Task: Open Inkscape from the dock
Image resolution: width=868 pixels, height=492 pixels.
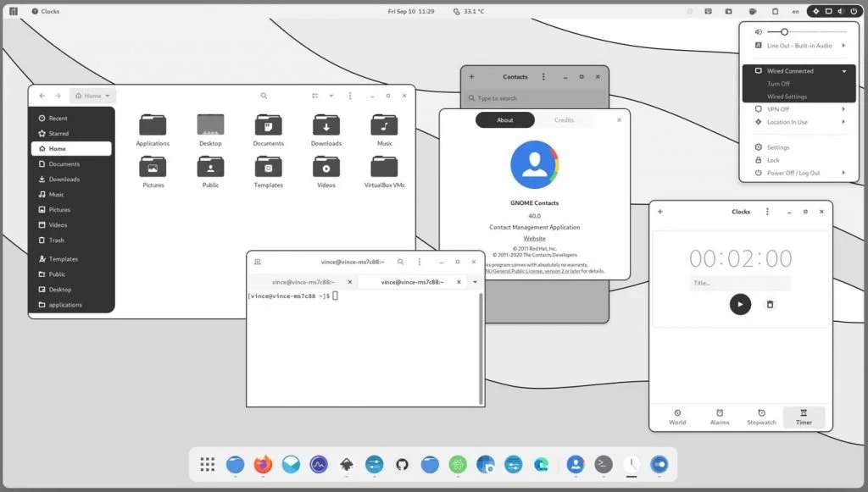Action: point(347,464)
